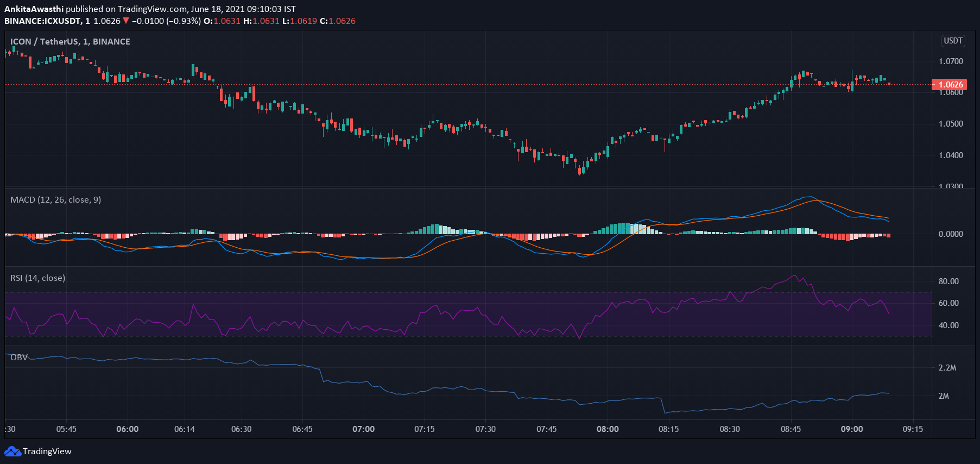Click the 40.00 RSI axis label
Screen dimensions: 980x464
coord(949,325)
